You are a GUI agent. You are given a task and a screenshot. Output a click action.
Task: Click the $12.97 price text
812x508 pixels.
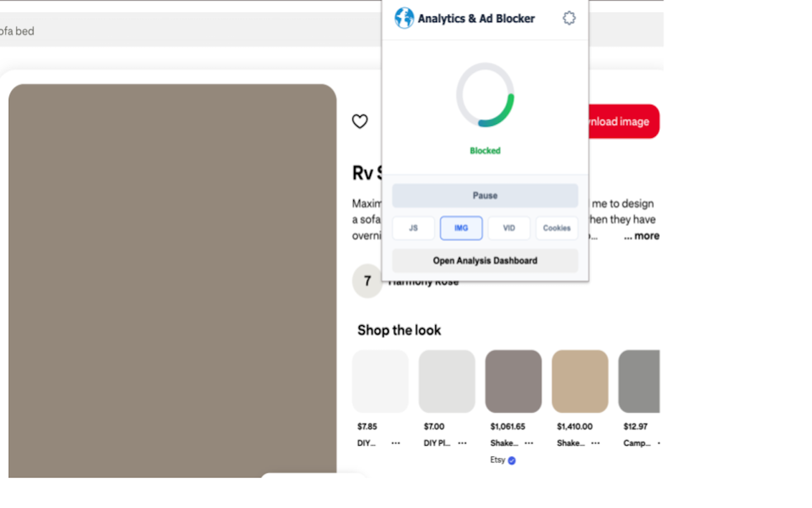[x=636, y=427]
